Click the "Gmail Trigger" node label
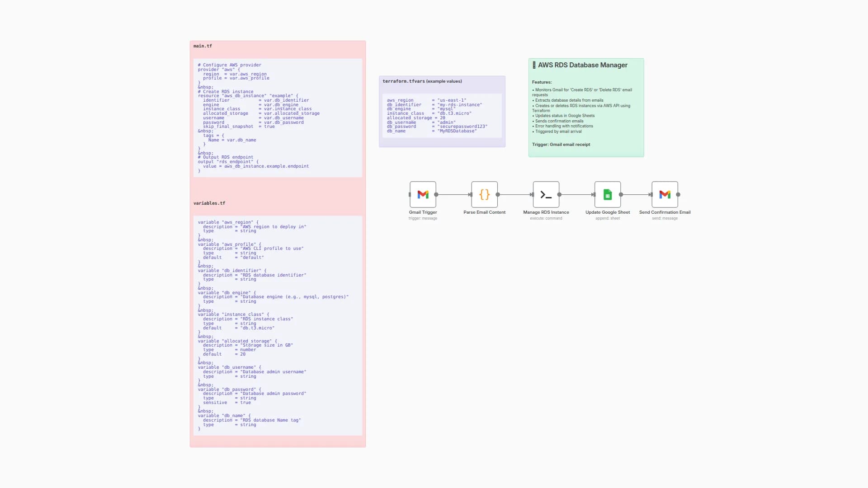 pos(423,212)
